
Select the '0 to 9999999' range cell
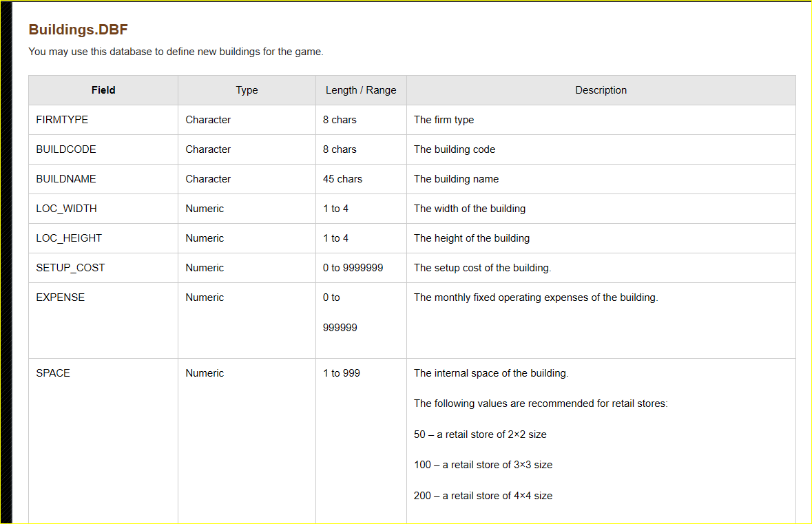click(361, 268)
